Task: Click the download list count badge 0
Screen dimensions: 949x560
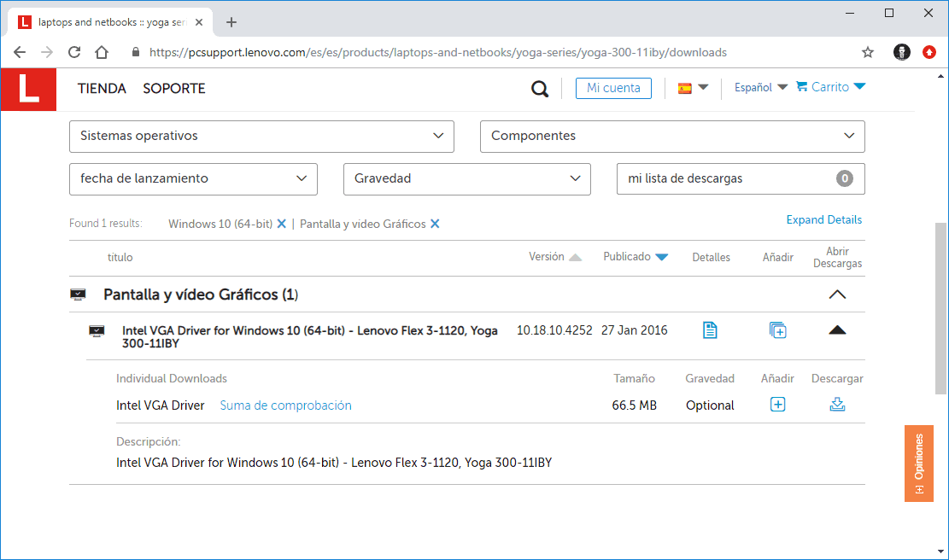Action: pyautogui.click(x=844, y=179)
